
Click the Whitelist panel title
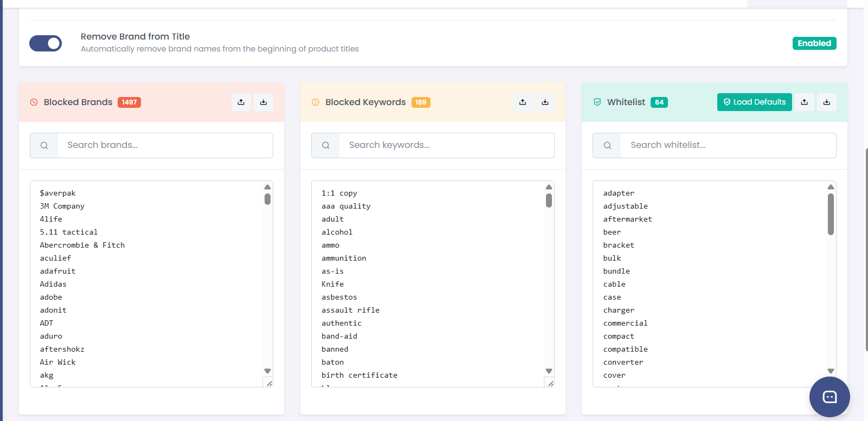626,102
